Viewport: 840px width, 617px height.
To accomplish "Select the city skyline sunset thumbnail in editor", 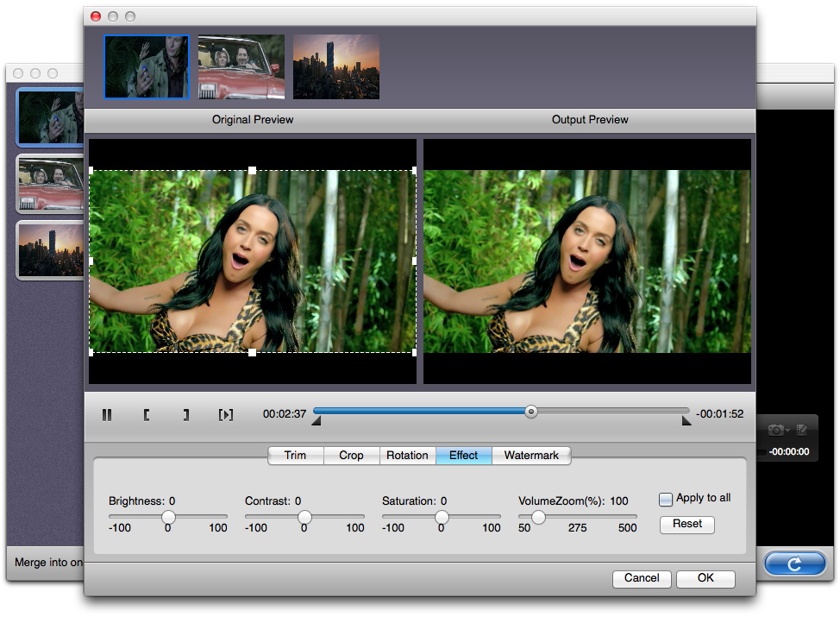I will (x=336, y=67).
